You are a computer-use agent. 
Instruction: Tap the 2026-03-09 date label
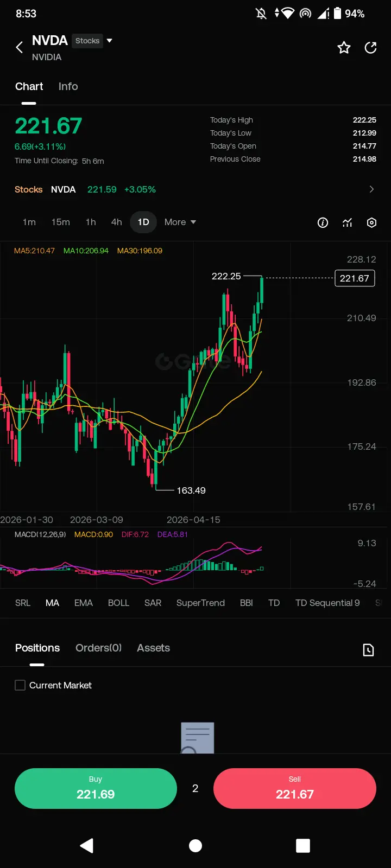(97, 520)
